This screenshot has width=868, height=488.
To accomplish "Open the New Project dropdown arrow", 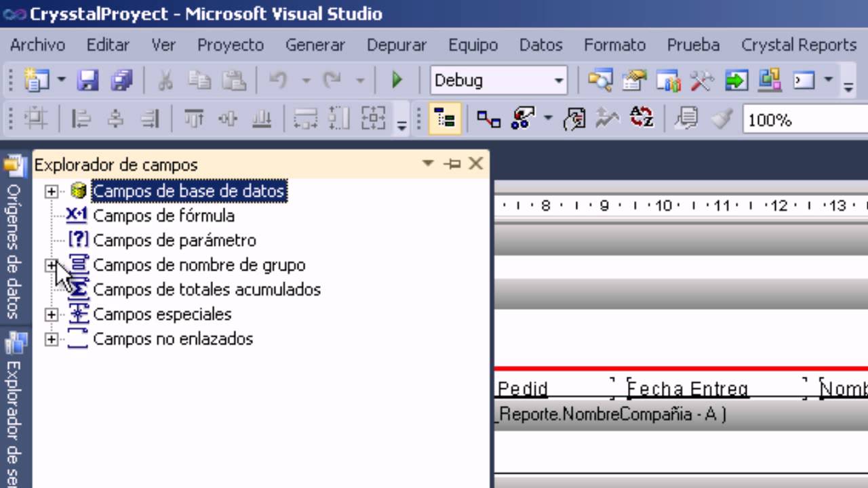I will coord(62,81).
